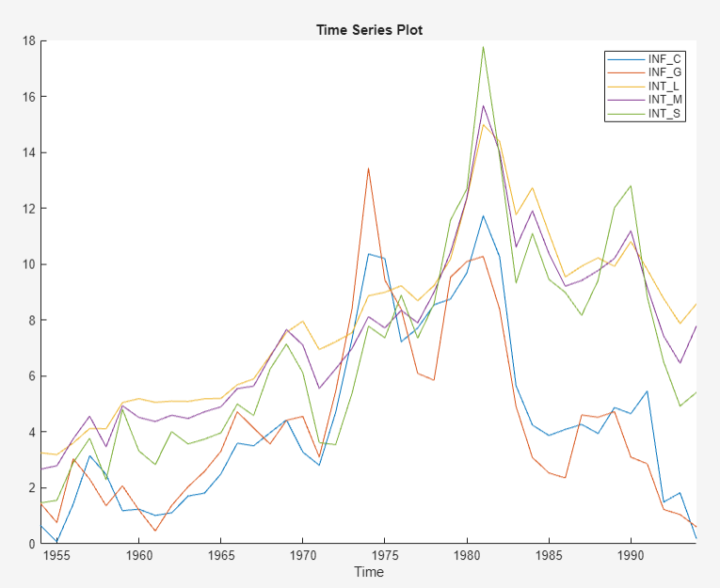Click the blue INF_C peak near 1981
Screen dimensions: 720x588
[x=483, y=215]
